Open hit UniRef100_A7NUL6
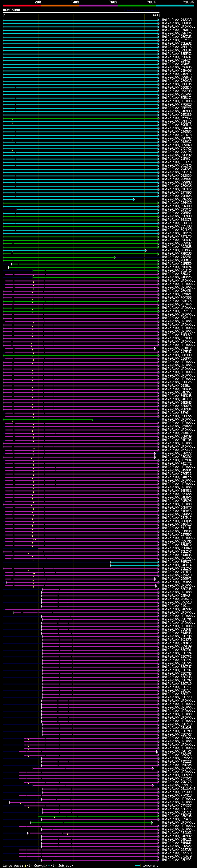This screenshot has height=868, width=197. (x=177, y=30)
